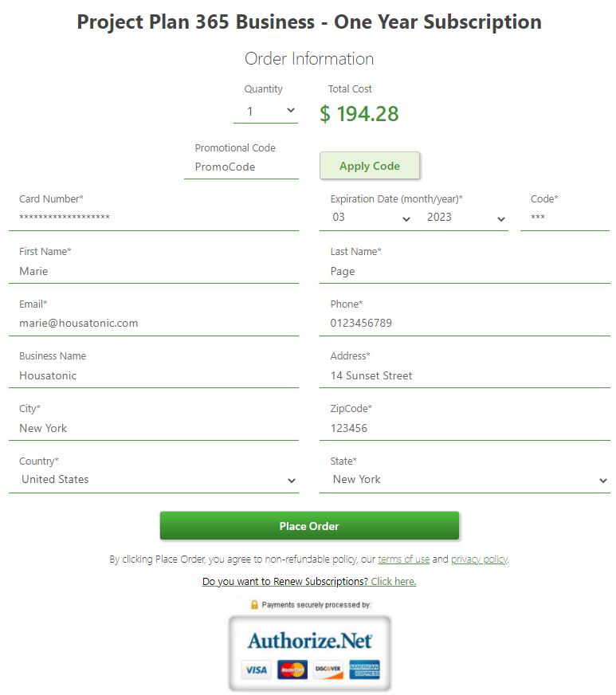Click the Promotional Code input field
The height and width of the screenshot is (695, 616).
point(241,167)
